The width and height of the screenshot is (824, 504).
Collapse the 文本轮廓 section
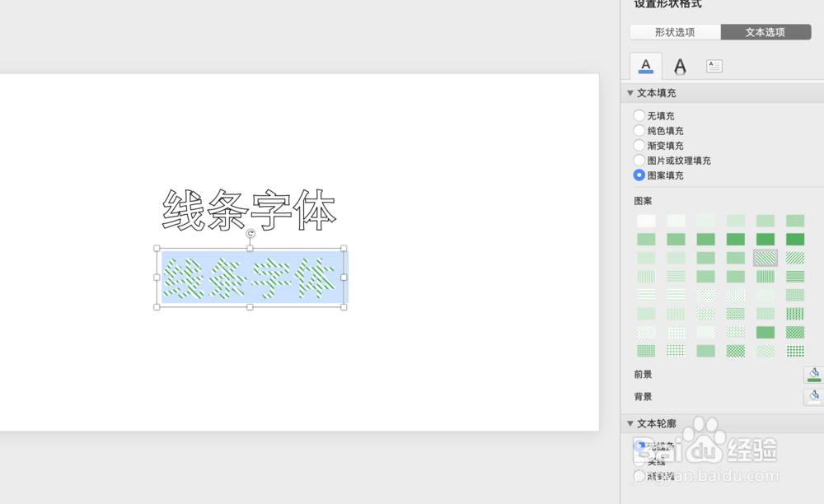pyautogui.click(x=630, y=423)
